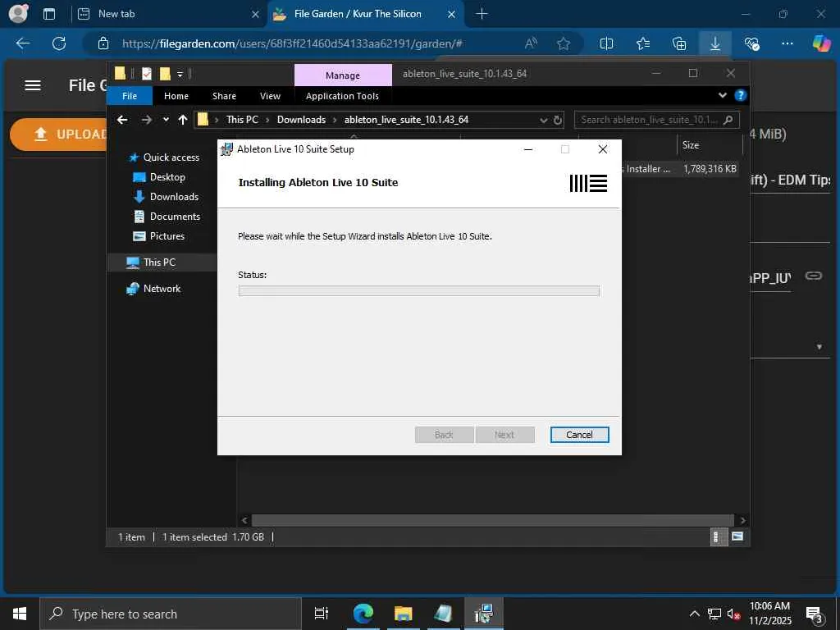The height and width of the screenshot is (630, 840).
Task: Open Customize Quick Access Toolbar dropdown
Action: pyautogui.click(x=180, y=75)
